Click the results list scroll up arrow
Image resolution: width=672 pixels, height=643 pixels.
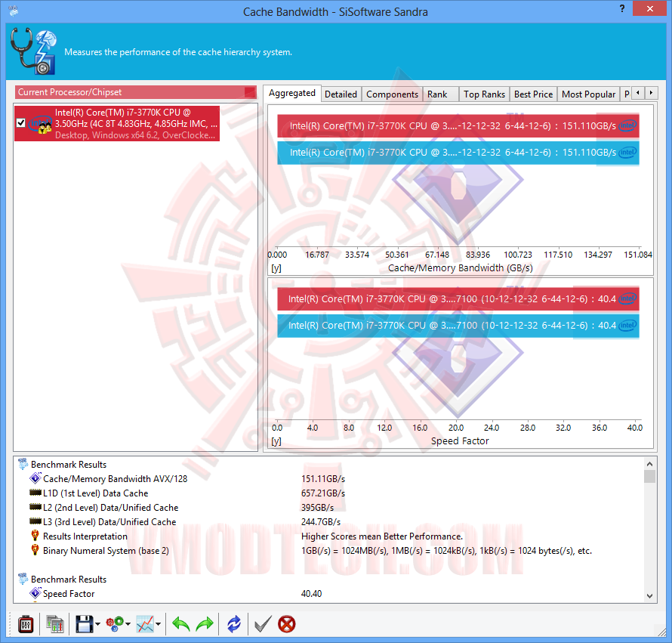click(649, 464)
